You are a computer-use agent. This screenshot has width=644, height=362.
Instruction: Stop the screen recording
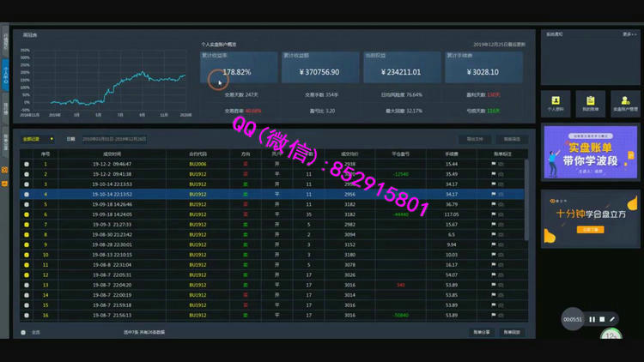603,319
